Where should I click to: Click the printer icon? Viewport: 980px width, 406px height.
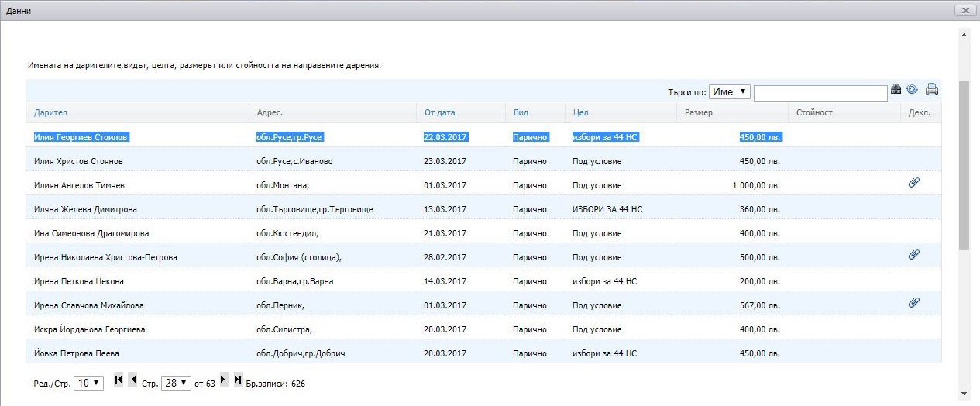932,90
